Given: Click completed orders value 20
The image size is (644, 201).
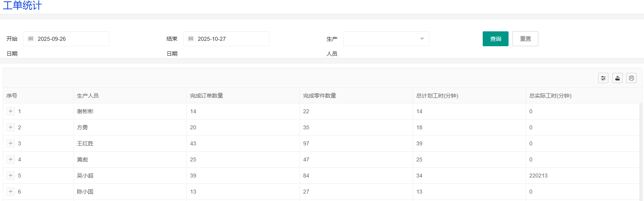Looking at the screenshot, I should tap(193, 127).
